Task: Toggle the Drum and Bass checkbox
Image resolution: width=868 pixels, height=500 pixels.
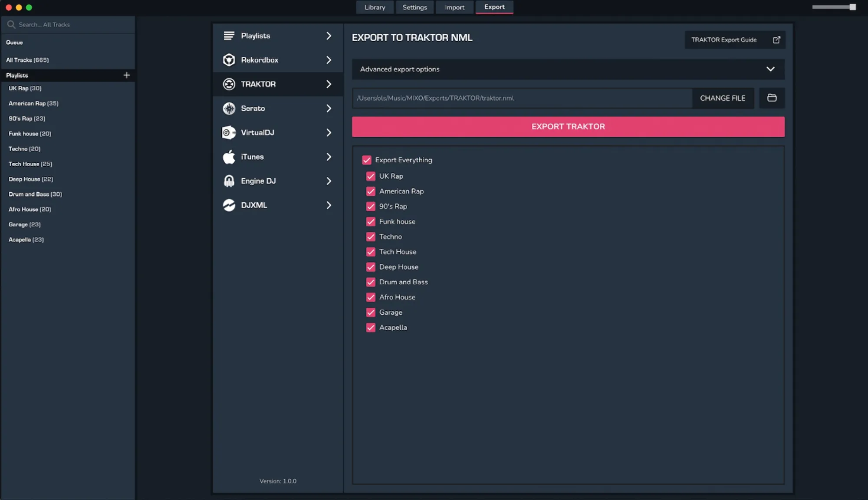Action: point(371,282)
